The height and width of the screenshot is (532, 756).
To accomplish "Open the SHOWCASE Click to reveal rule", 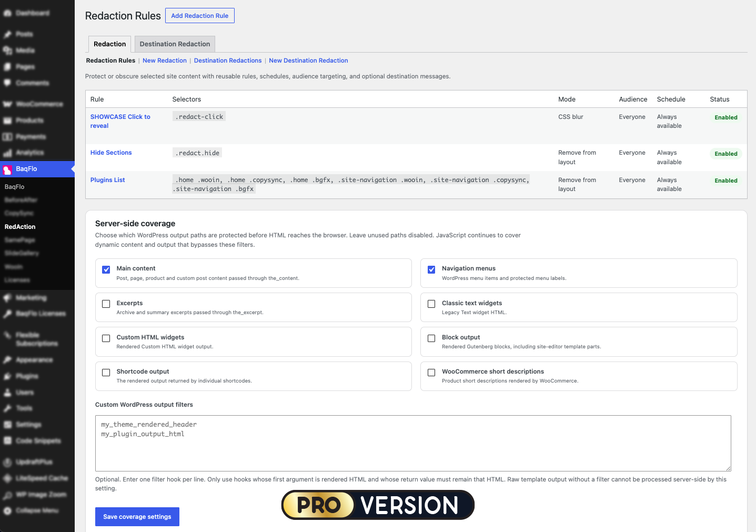I will click(x=120, y=121).
